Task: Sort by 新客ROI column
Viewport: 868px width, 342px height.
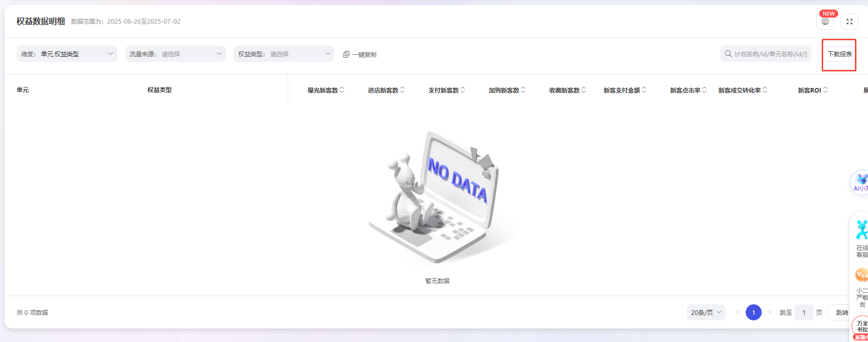Action: point(826,90)
